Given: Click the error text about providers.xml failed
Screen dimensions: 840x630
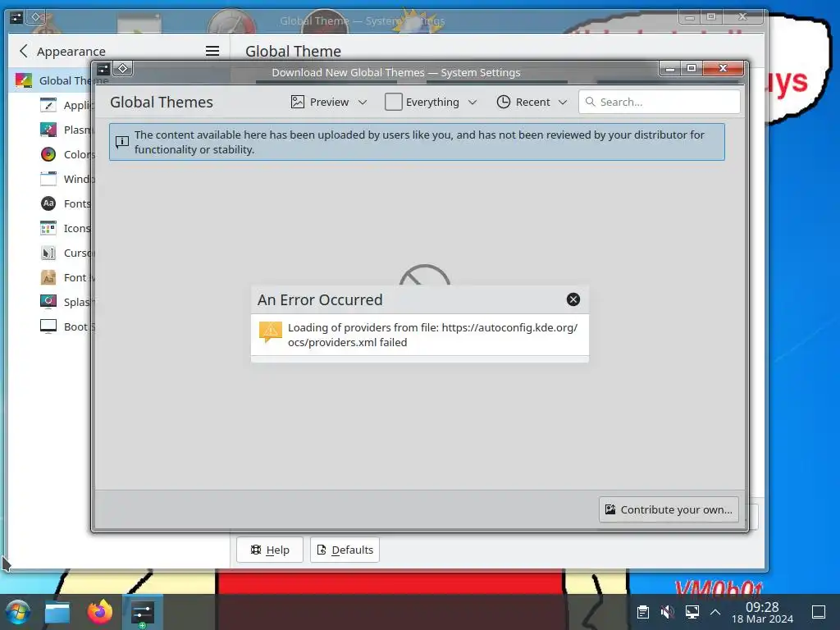Looking at the screenshot, I should [432, 335].
